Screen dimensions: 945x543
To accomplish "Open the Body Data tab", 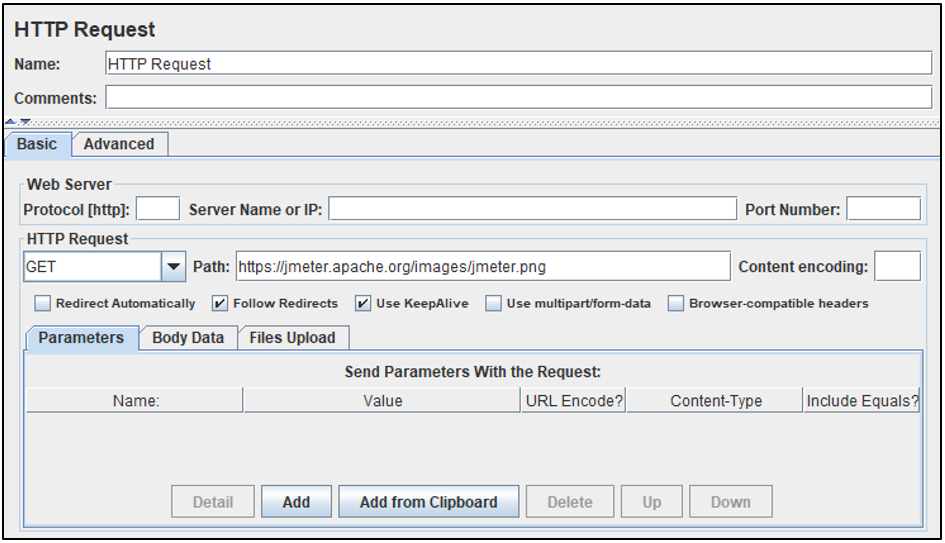I will point(188,338).
